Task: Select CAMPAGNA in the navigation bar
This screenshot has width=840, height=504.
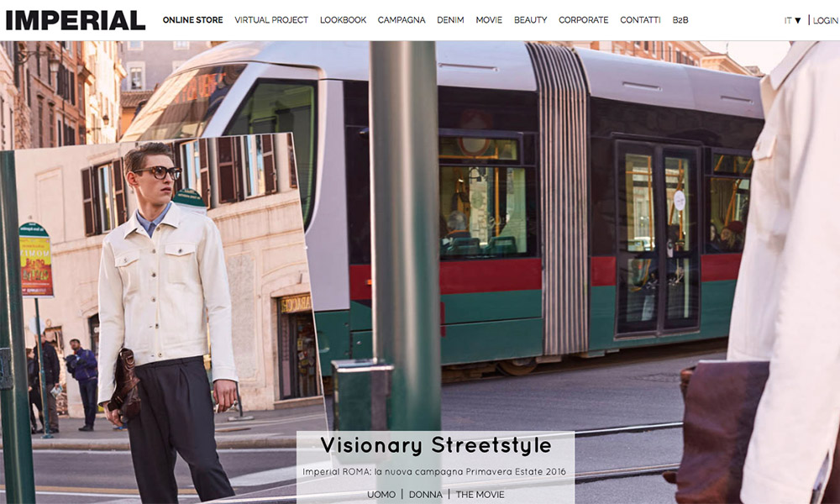Action: 402,20
